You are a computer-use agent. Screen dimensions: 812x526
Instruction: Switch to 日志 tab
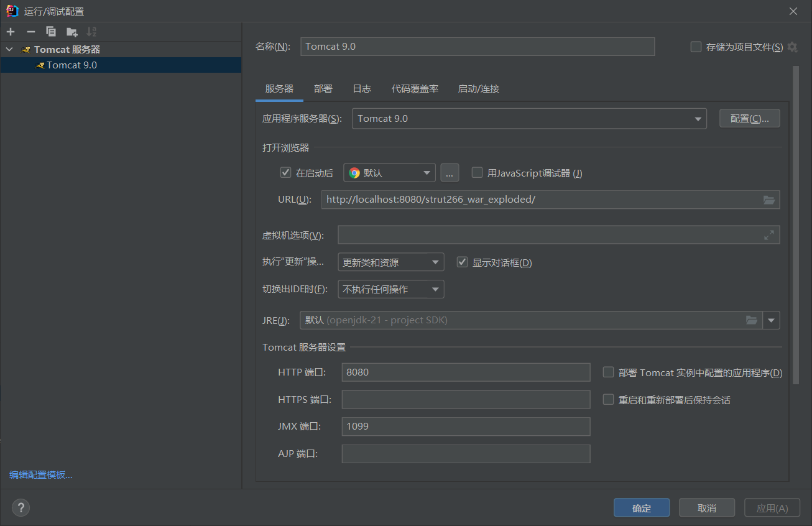(x=362, y=89)
